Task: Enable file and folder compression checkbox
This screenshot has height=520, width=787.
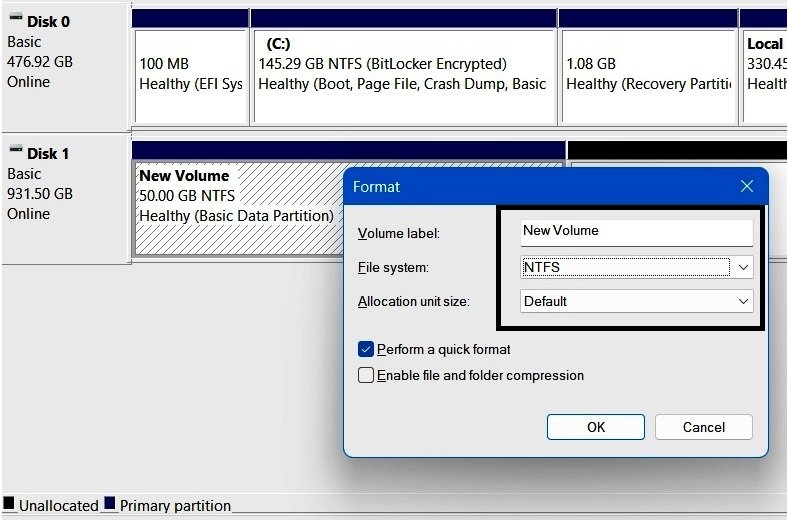Action: 365,375
